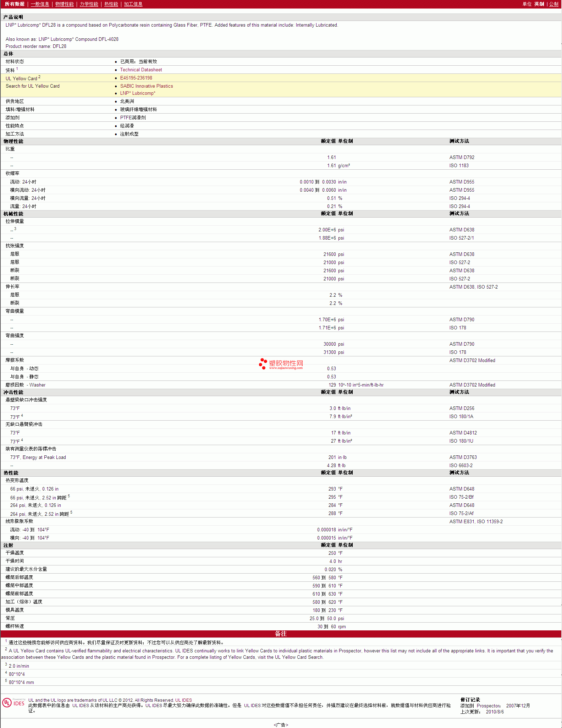The image size is (562, 728).
Task: Go to the 力学性能 tab
Action: coord(89,4)
